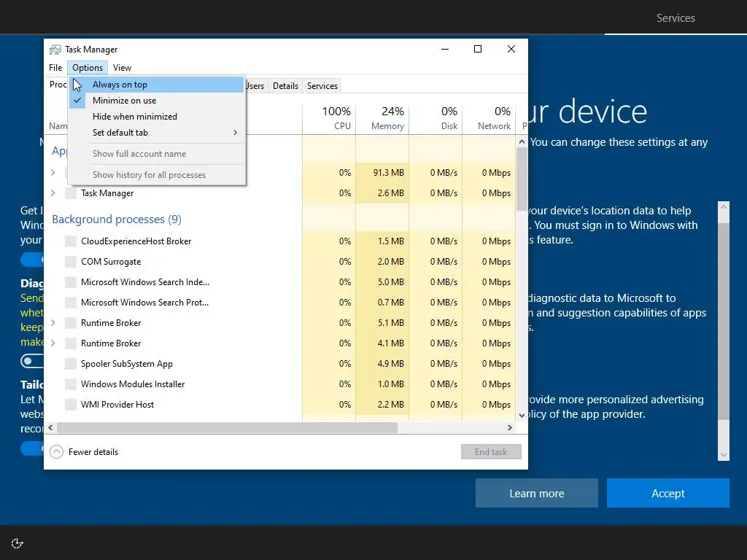Click the WMI Provider Host icon
The image size is (747, 560).
pyautogui.click(x=71, y=405)
